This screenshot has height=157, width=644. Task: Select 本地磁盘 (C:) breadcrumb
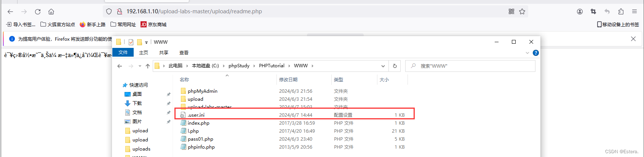coord(205,66)
